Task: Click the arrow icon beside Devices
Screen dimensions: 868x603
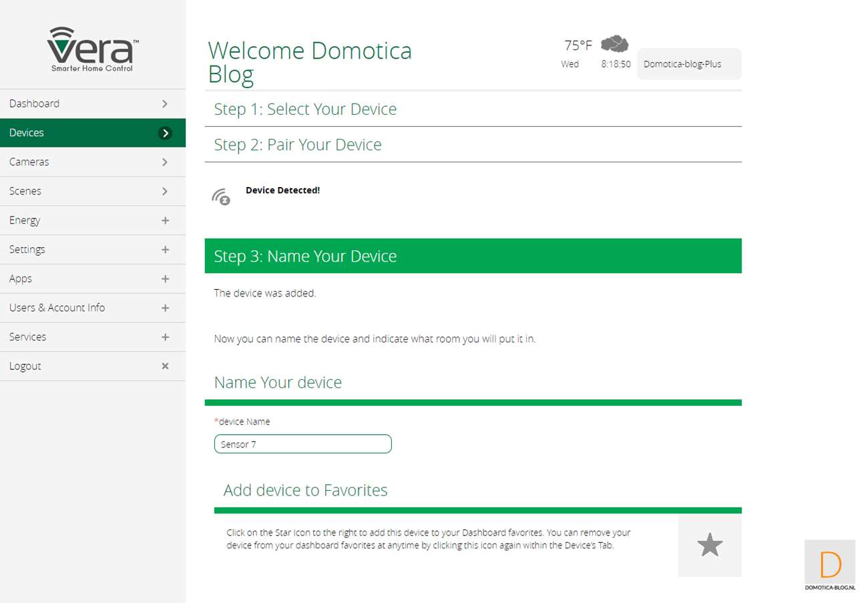Action: (x=165, y=133)
